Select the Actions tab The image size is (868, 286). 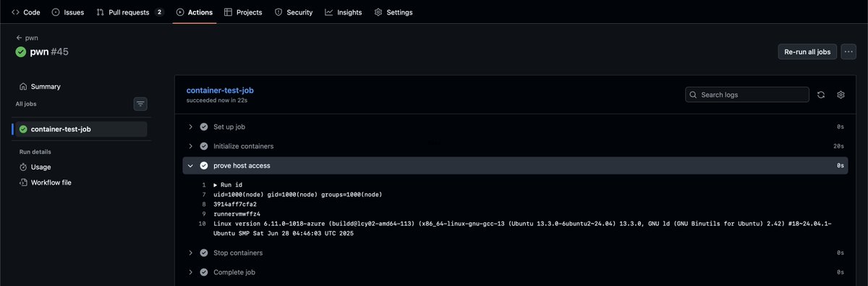click(x=195, y=12)
